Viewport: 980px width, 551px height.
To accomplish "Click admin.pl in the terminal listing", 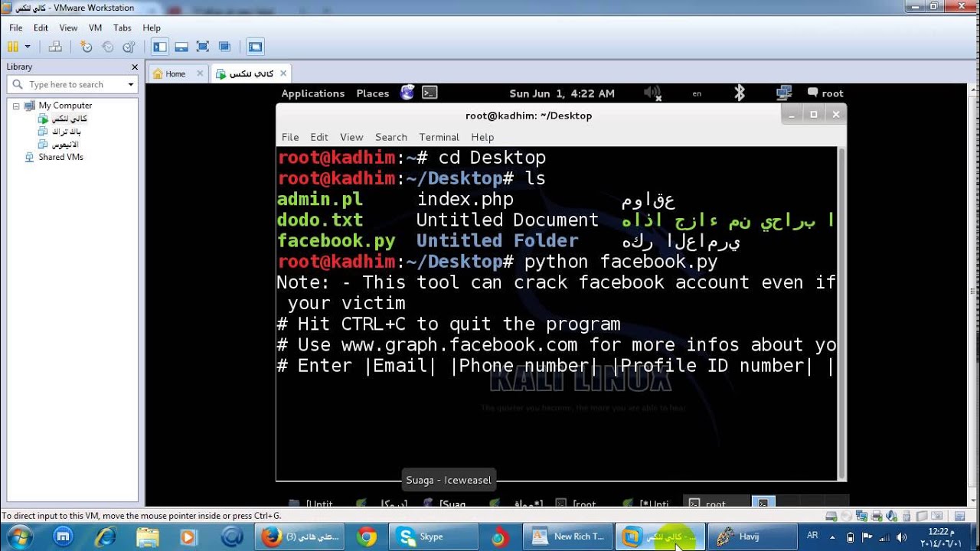I will coord(320,199).
